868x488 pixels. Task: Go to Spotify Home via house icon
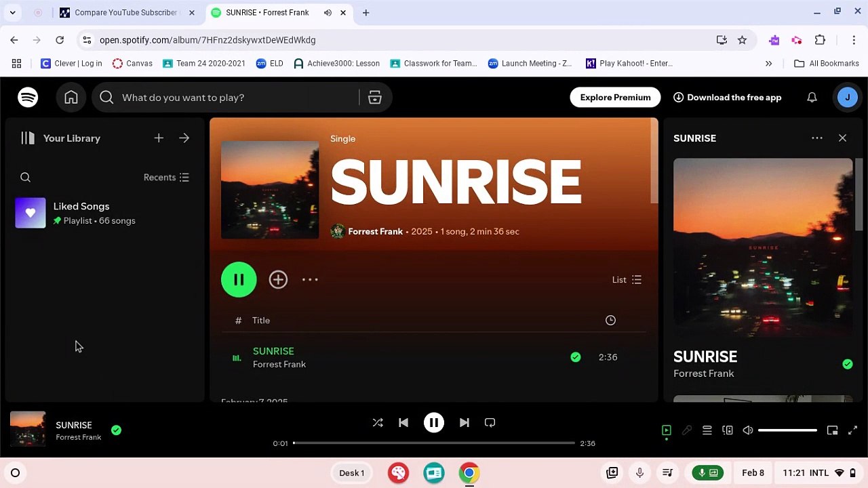[71, 98]
